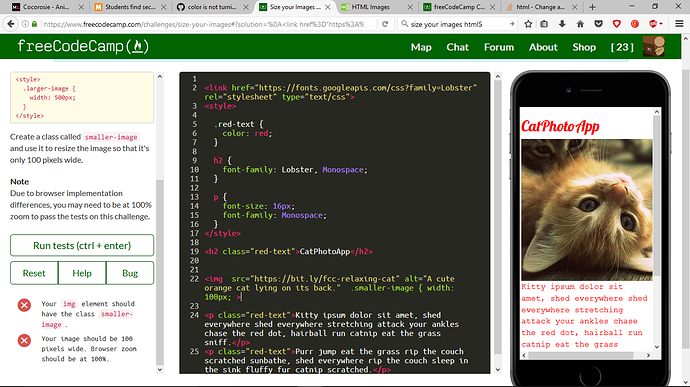Open the browser hamburger menu
This screenshot has width=690, height=387.
679,24
